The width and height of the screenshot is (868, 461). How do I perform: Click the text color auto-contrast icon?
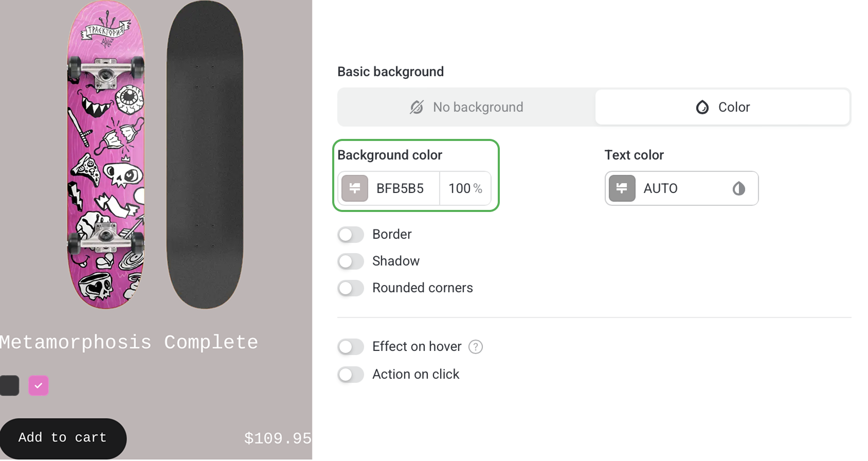(x=739, y=189)
